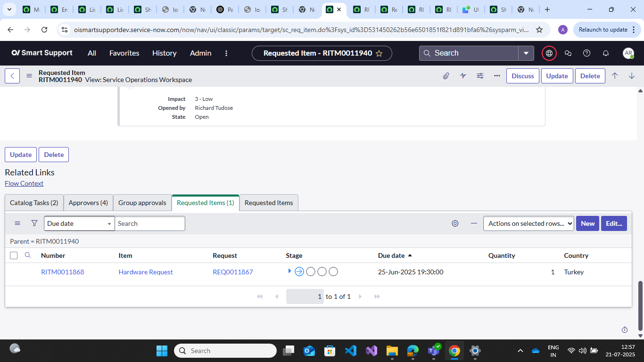This screenshot has height=362, width=644.
Task: Click the filter funnel icon above the list
Action: click(x=34, y=223)
